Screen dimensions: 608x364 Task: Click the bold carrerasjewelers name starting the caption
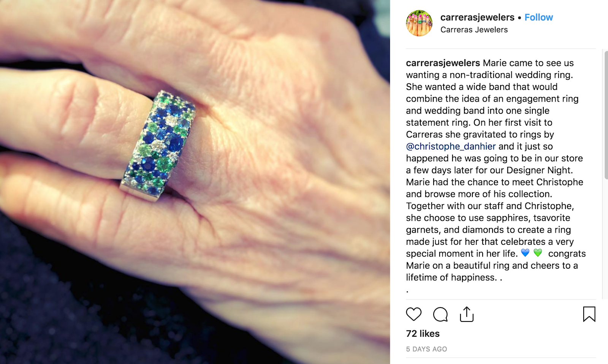[x=443, y=63]
